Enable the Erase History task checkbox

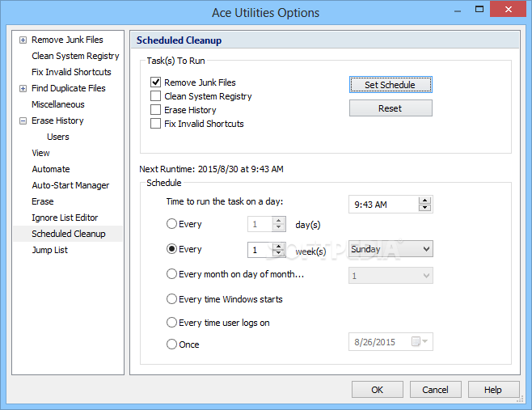coord(156,110)
